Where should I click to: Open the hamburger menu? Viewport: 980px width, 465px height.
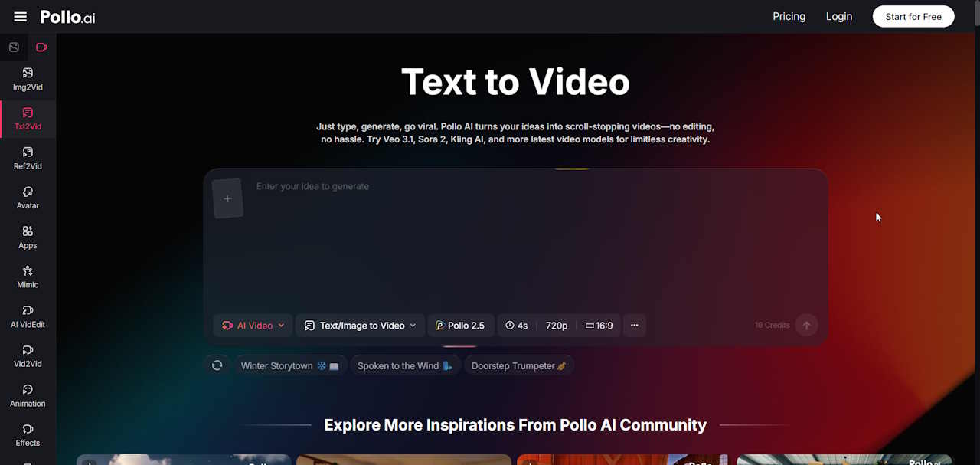[x=21, y=17]
